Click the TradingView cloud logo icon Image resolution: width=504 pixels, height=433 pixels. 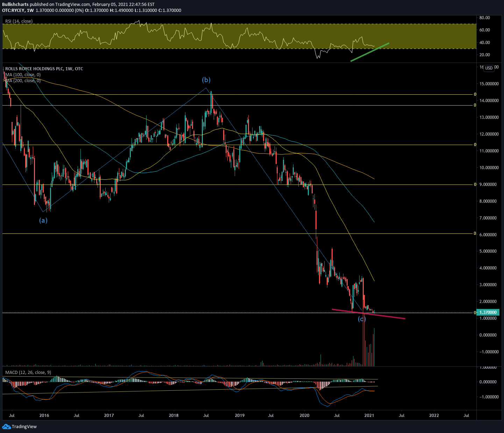(6, 426)
